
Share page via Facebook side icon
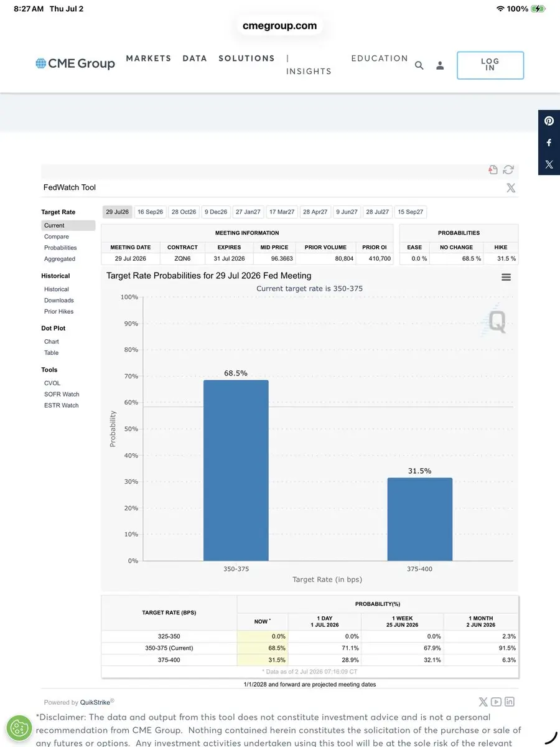pos(549,143)
